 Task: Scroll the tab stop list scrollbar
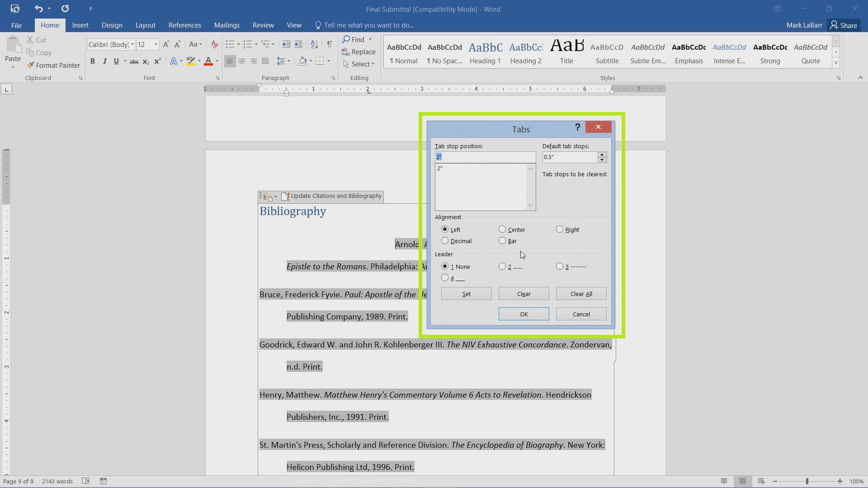[x=530, y=187]
